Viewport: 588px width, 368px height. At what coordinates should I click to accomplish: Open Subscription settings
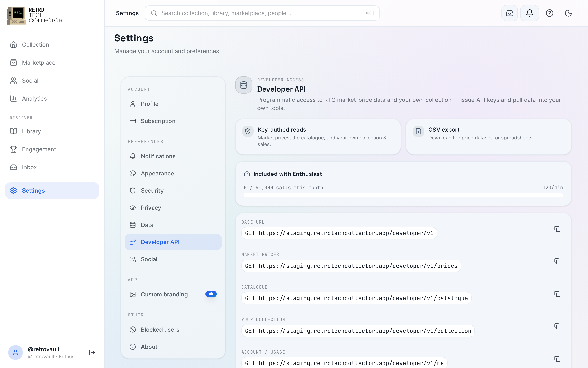point(173,121)
